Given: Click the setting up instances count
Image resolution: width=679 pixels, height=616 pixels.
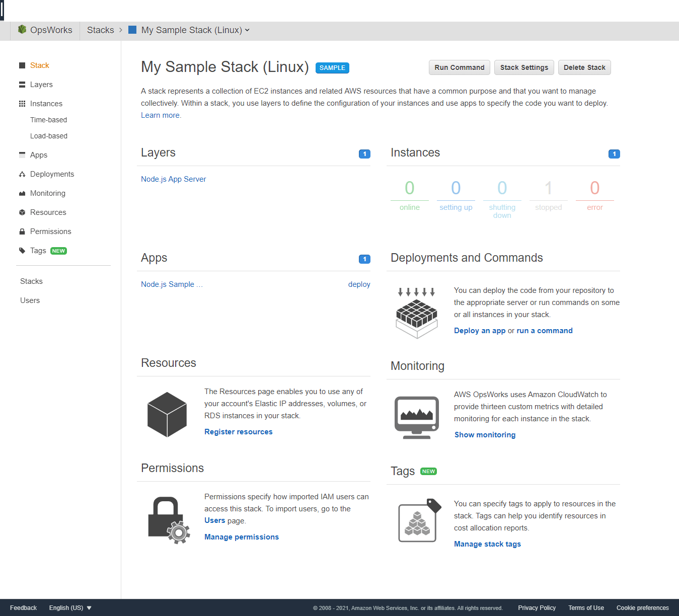Looking at the screenshot, I should (x=456, y=188).
